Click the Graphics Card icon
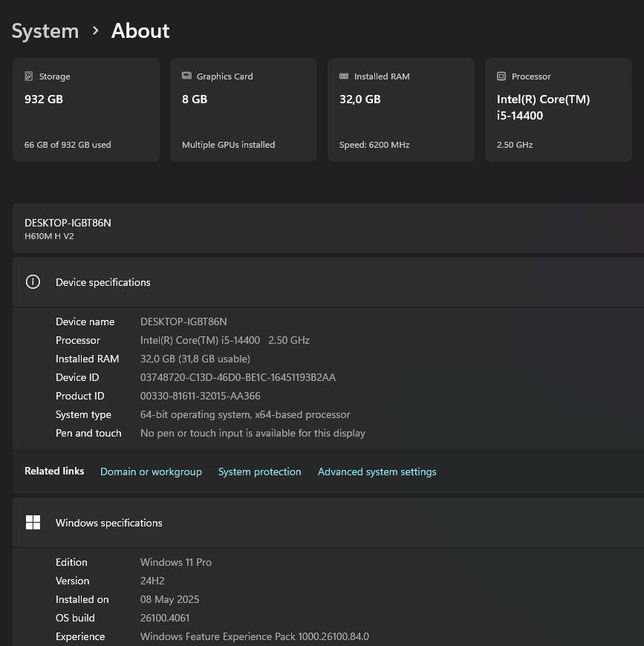Viewport: 644px width, 646px height. point(186,76)
